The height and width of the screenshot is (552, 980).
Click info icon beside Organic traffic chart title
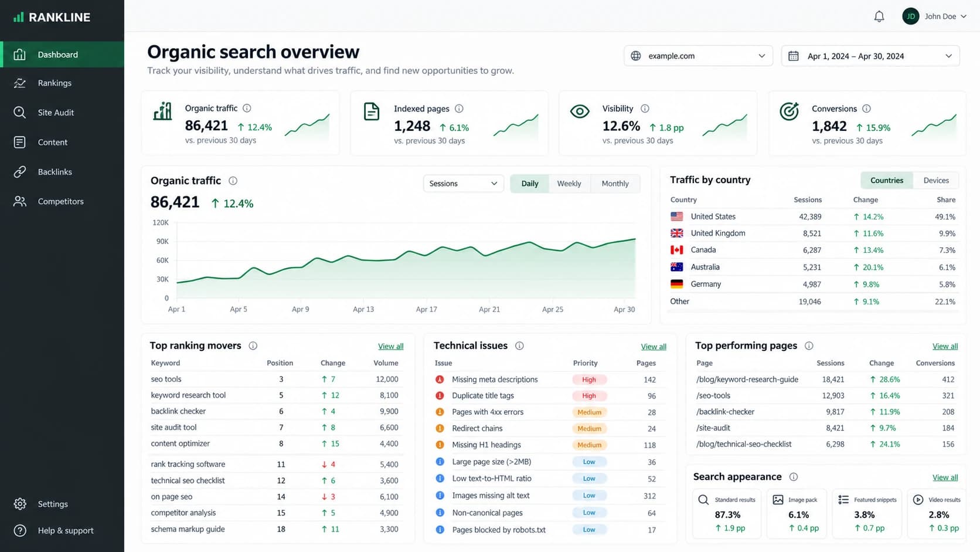(233, 181)
